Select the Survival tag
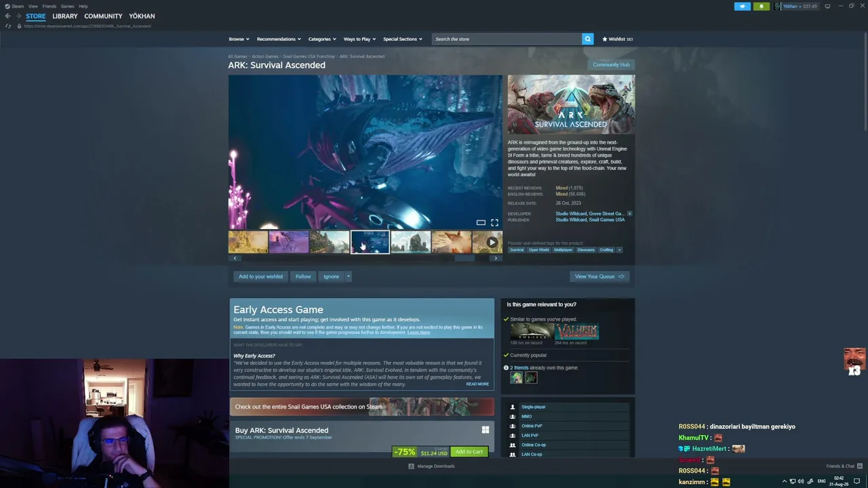 (x=517, y=250)
